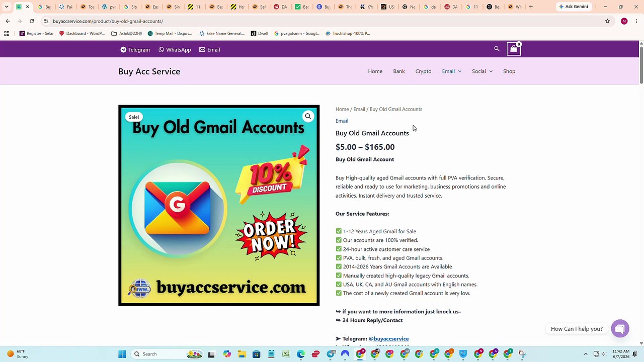Open the tab search dropdown arrow
Image resolution: width=644 pixels, height=362 pixels.
(x=7, y=7)
